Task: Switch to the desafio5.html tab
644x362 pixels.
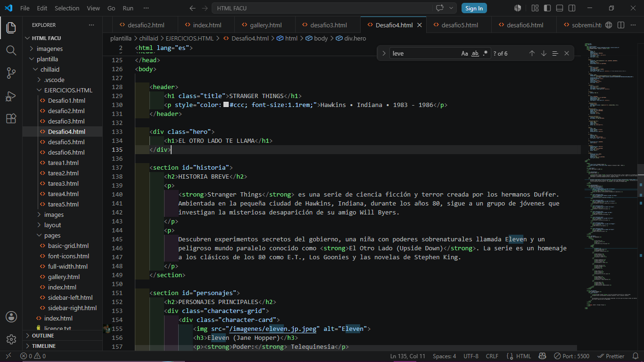Action: coord(460,25)
